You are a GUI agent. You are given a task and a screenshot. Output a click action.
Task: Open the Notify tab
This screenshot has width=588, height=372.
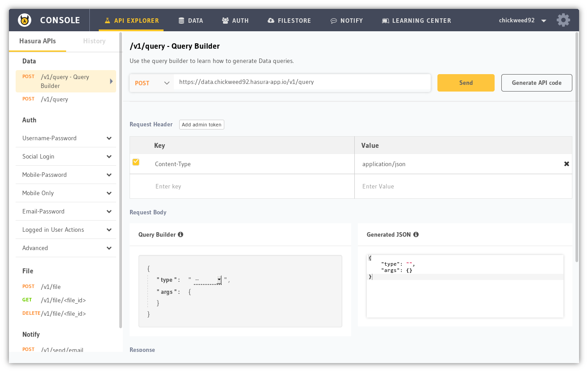pos(347,21)
